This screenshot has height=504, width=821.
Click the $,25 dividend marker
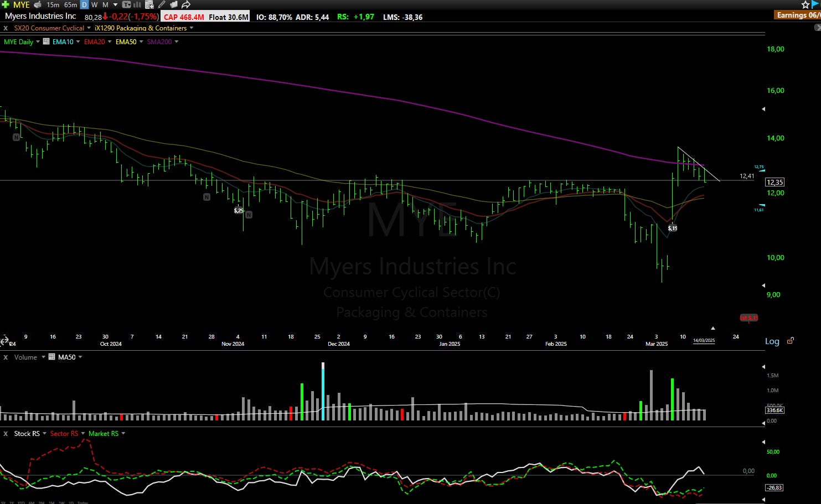pyautogui.click(x=239, y=210)
